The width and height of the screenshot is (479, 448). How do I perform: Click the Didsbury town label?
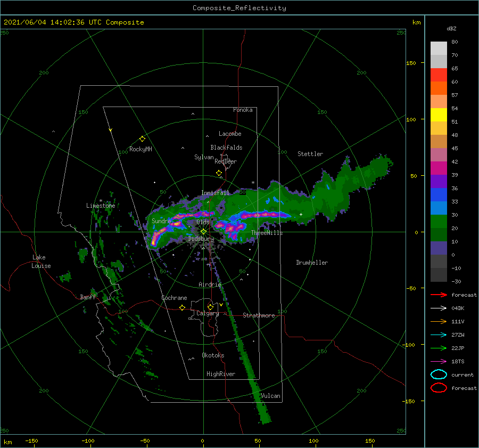click(201, 239)
